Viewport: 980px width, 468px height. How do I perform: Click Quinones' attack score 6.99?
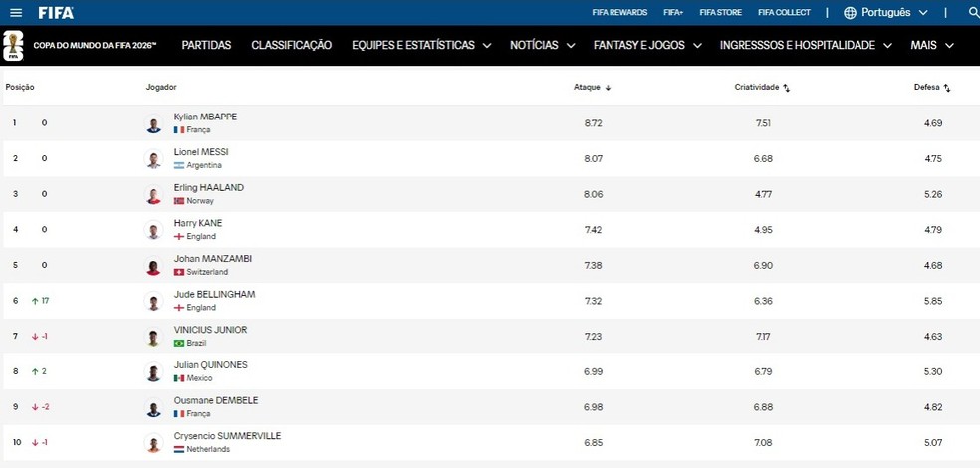pyautogui.click(x=594, y=372)
